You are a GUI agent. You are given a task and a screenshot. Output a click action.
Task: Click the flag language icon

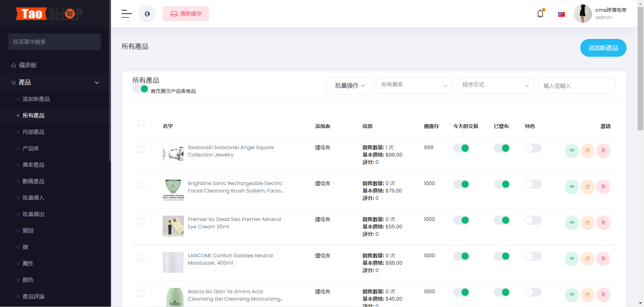(x=561, y=14)
